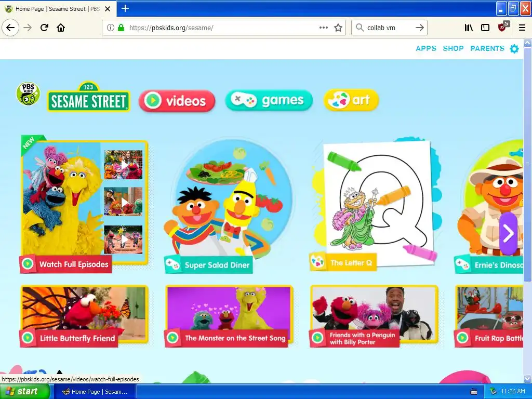Open the art section button
Viewport: 532px width, 399px height.
click(351, 100)
